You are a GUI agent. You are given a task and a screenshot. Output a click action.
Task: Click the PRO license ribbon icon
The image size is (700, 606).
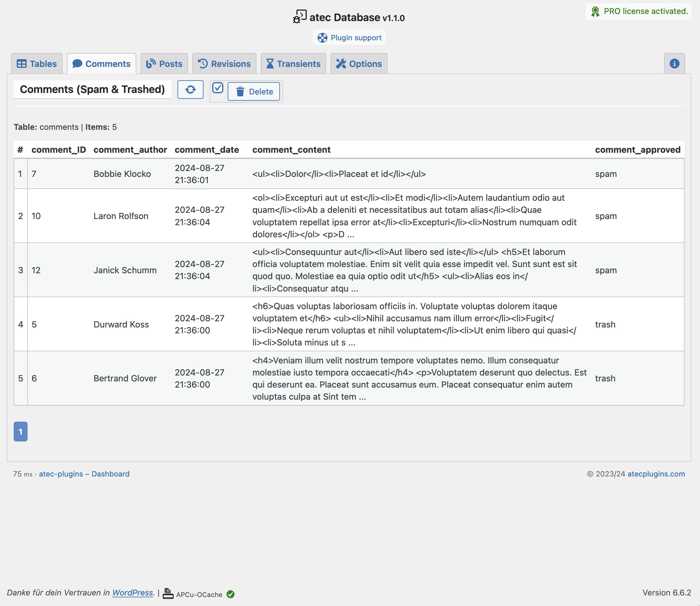pyautogui.click(x=595, y=11)
